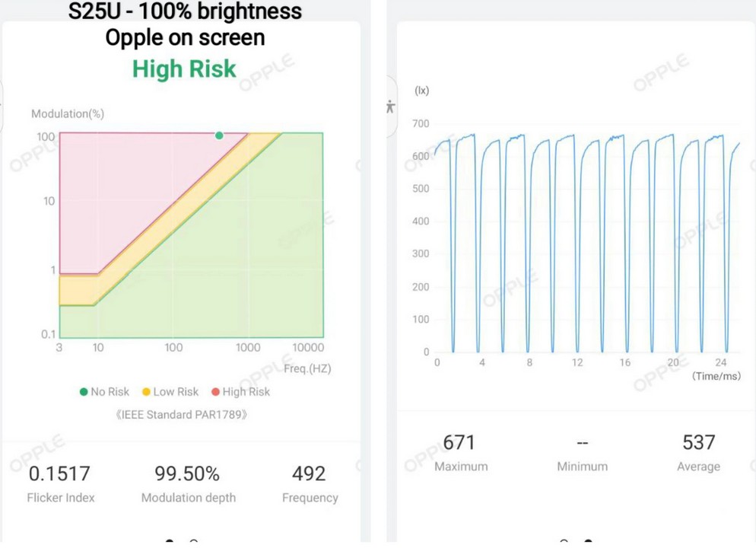Viewport: 756px width, 548px height.
Task: Tap the 671 Maximum lux value
Action: click(459, 442)
